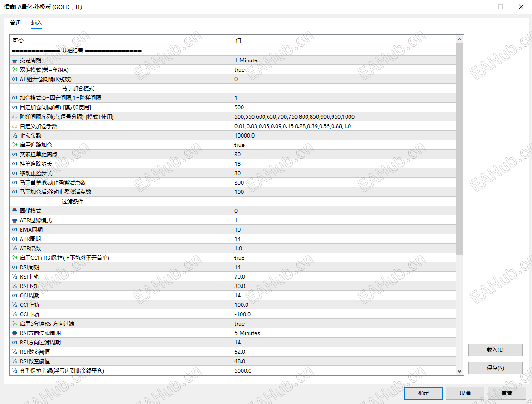Click the integer icon beside EMA周期

15,230
